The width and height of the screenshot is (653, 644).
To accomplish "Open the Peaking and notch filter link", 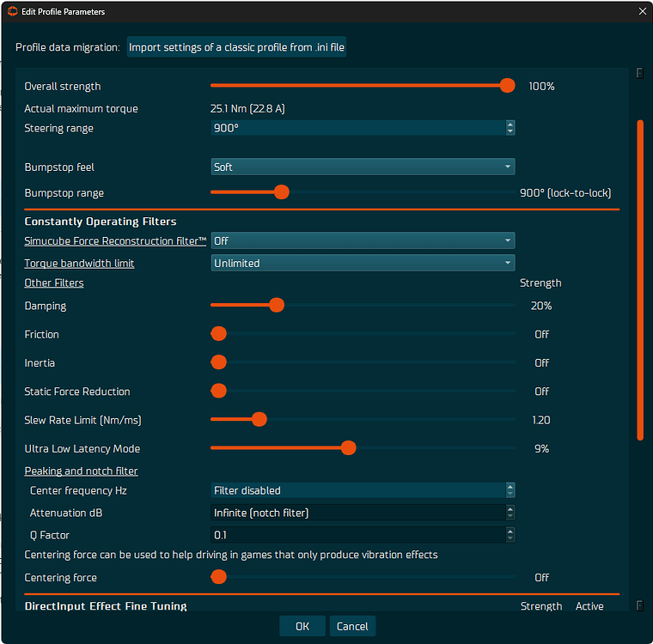I will click(81, 471).
